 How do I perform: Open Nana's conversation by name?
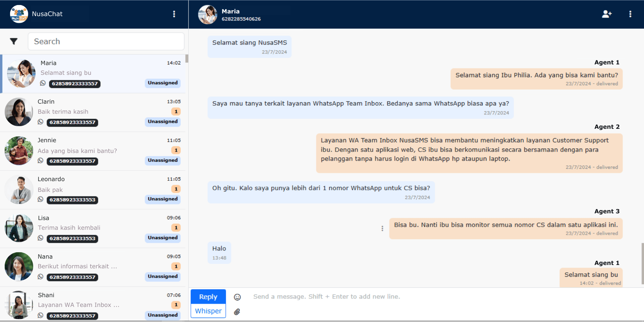tap(45, 257)
